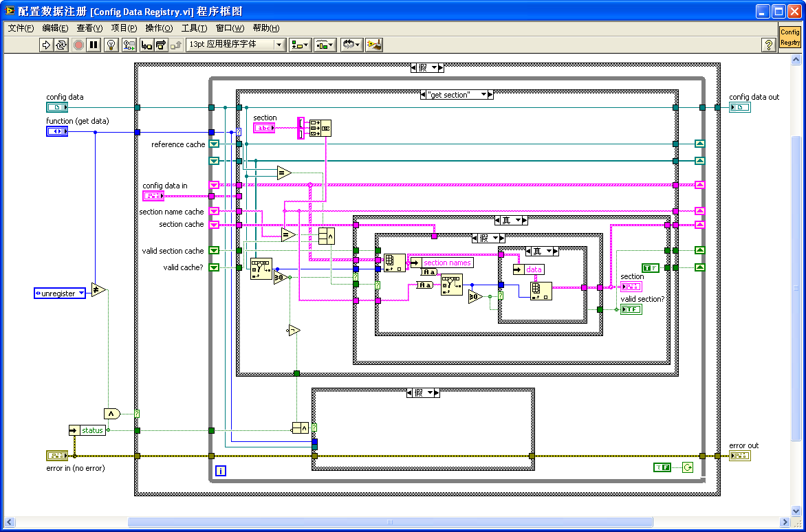The image size is (806, 532).
Task: Click the Step Over icon
Action: coord(161,45)
